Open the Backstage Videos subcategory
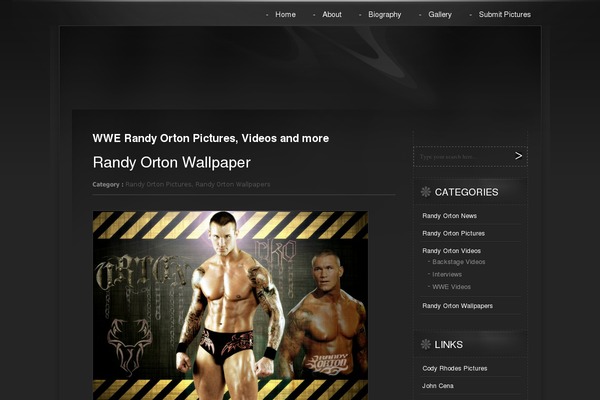 (x=459, y=262)
